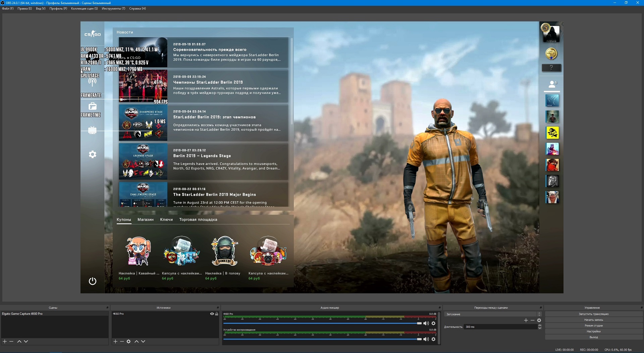Move the selected scene down
644x353 pixels.
(x=26, y=341)
